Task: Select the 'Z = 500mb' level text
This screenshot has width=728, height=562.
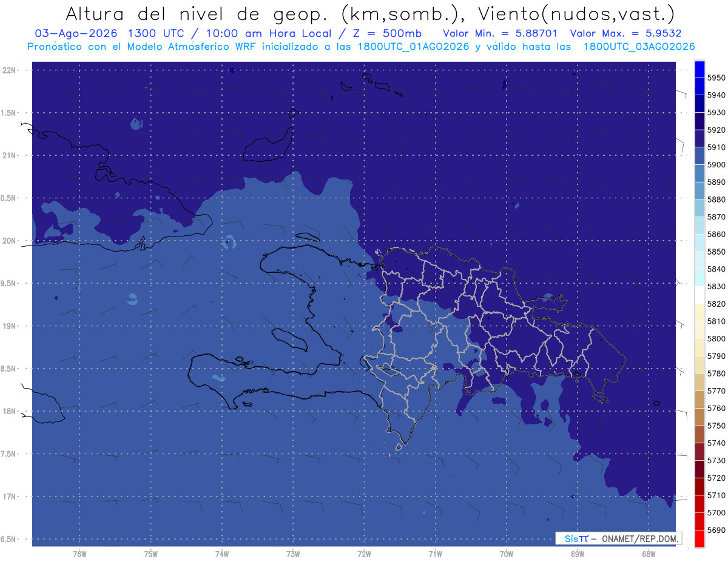Action: tap(386, 33)
